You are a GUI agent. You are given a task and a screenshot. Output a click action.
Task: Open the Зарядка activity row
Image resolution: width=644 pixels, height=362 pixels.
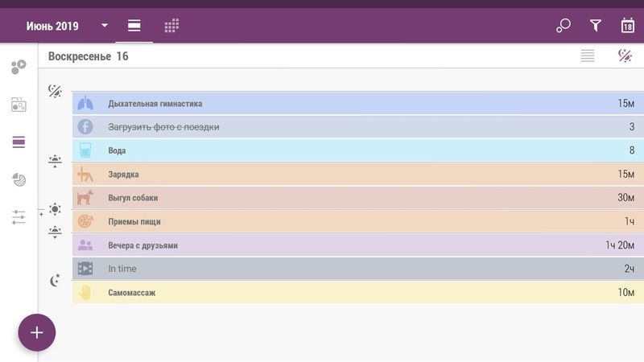tap(358, 174)
